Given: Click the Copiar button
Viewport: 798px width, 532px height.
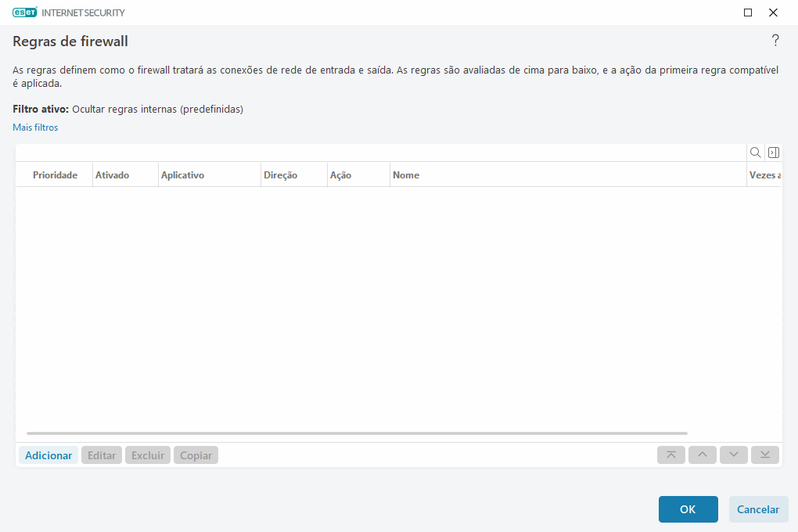Looking at the screenshot, I should 196,455.
